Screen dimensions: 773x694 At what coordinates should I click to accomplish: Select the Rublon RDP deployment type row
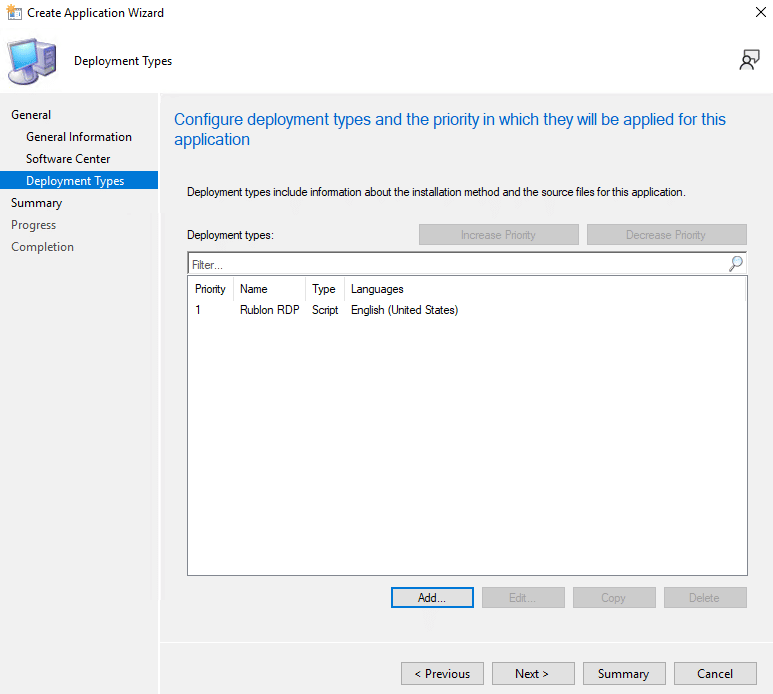pos(270,310)
